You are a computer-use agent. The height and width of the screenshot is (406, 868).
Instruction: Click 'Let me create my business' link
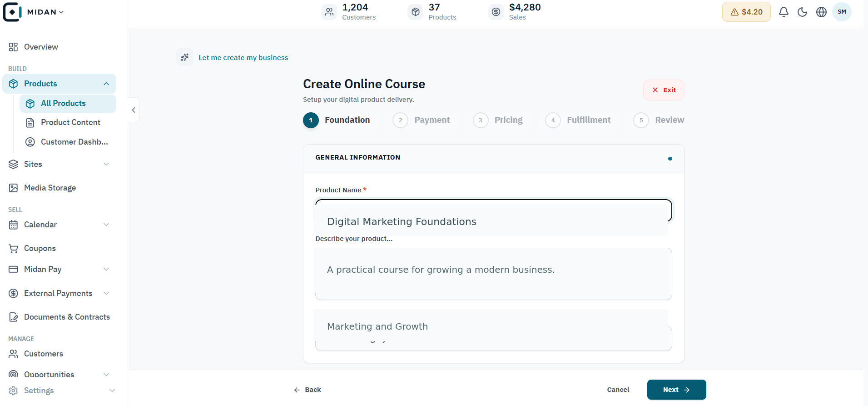pyautogui.click(x=243, y=58)
